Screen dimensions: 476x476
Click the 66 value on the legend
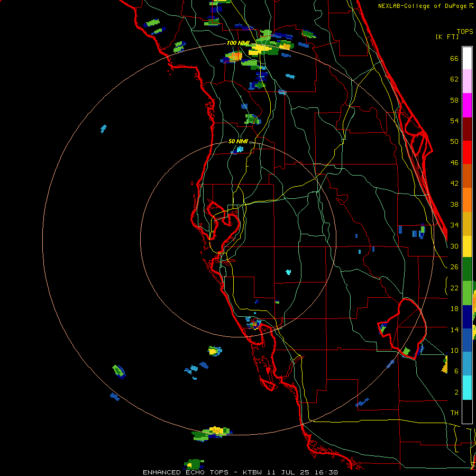pos(454,58)
